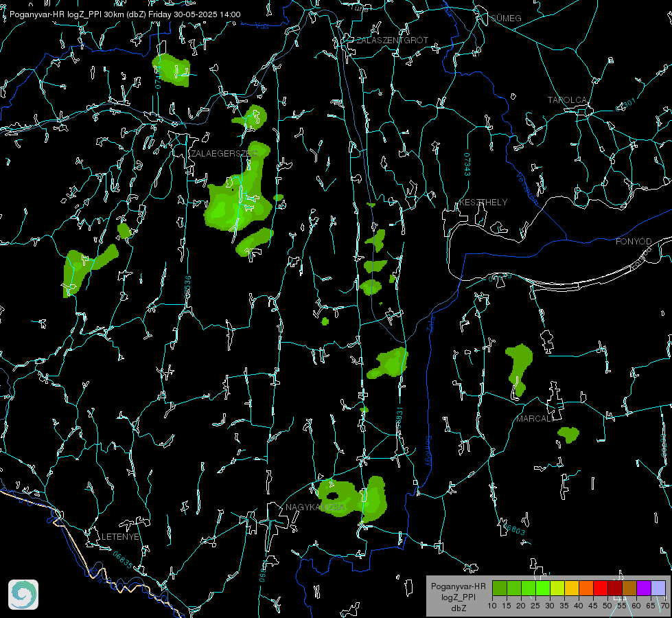Select the 50–55 dBZ dark red swatch
Image resolution: width=672 pixels, height=618 pixels.
pos(614,588)
